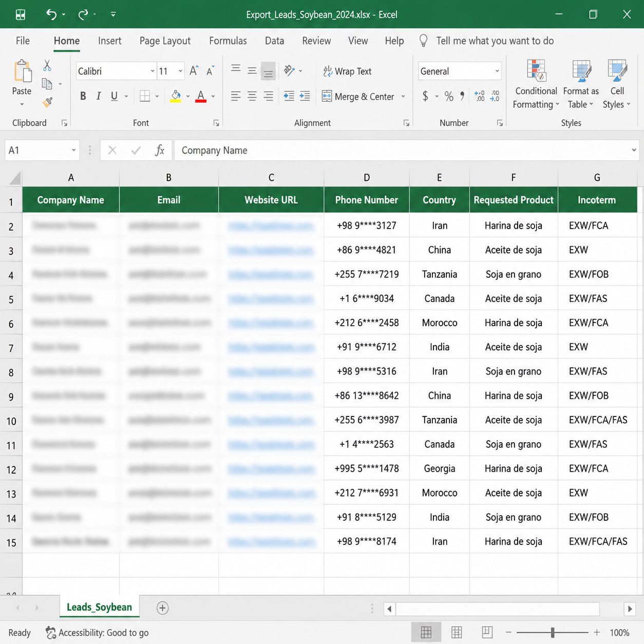Toggle Top Align vertical alignment
This screenshot has width=644, height=644.
click(x=236, y=69)
